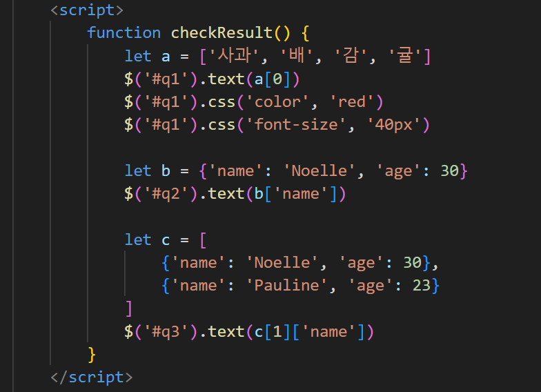
Task: Click the string '귤' in the array
Action: [x=405, y=55]
